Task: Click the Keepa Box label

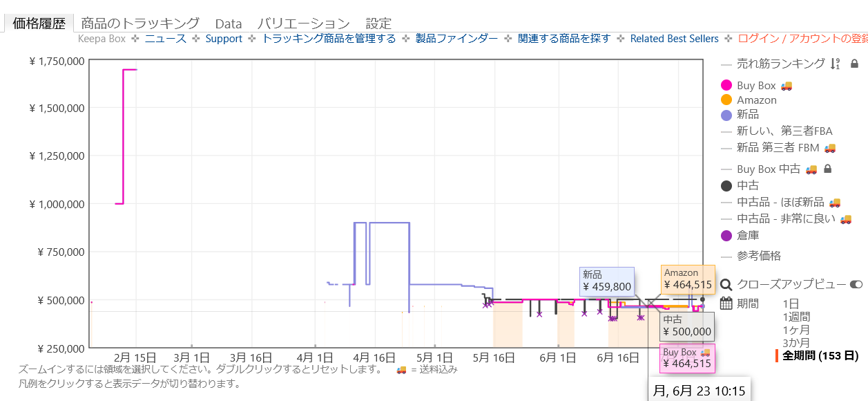Action: tap(102, 39)
